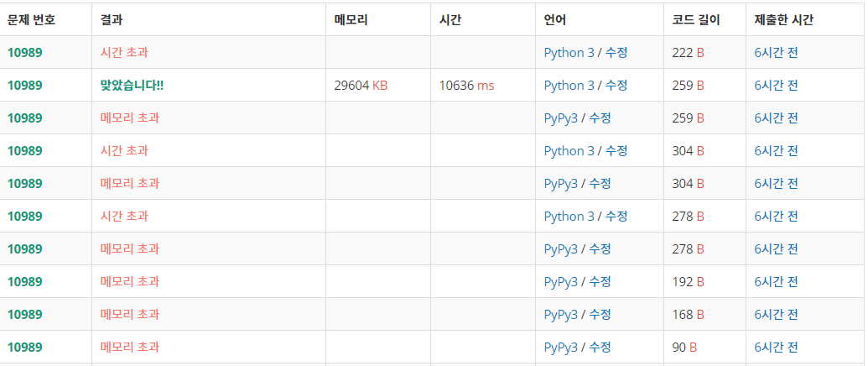The height and width of the screenshot is (366, 868).
Task: Click 6시간 전 in the 맞았습니다!! row
Action: coord(776,86)
